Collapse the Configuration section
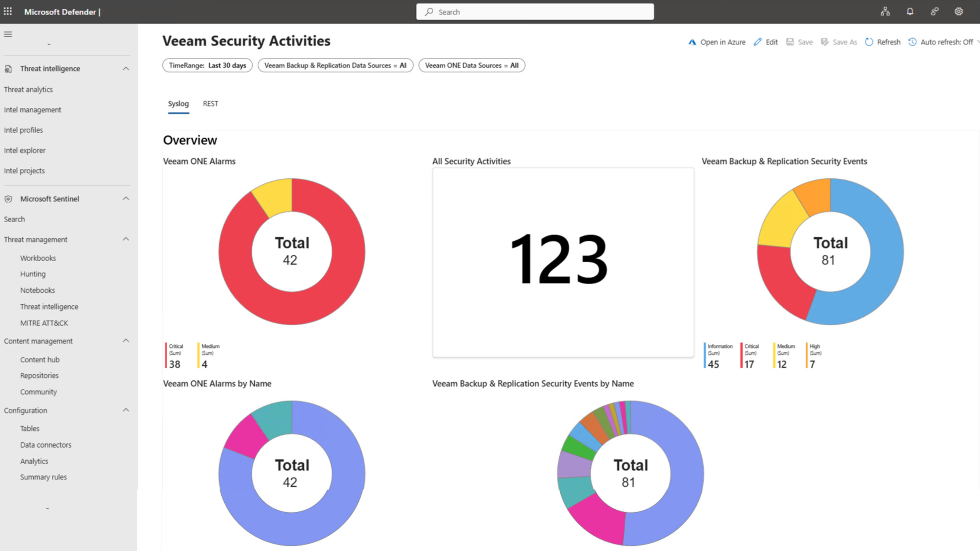 coord(126,410)
